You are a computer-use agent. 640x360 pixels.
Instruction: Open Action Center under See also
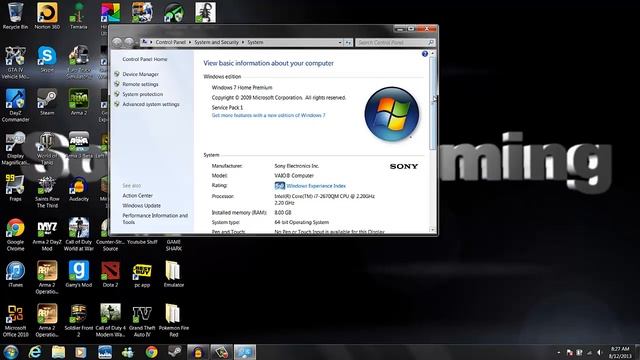coord(138,196)
